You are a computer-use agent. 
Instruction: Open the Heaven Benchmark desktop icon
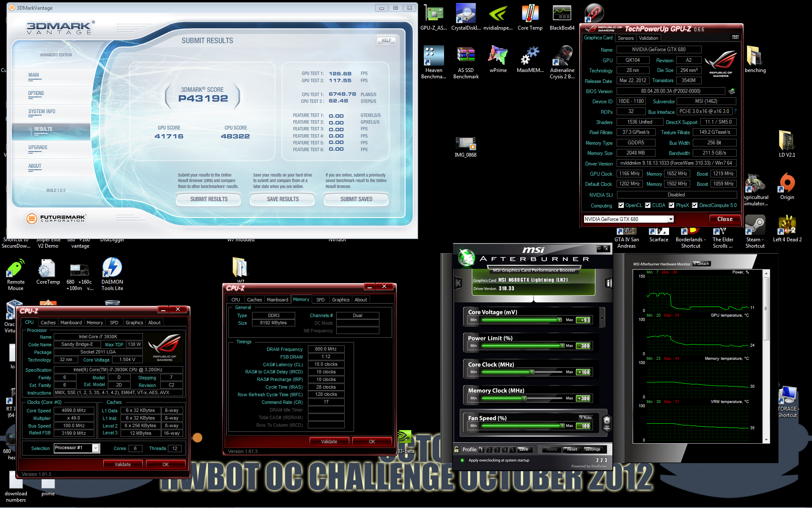[x=433, y=62]
